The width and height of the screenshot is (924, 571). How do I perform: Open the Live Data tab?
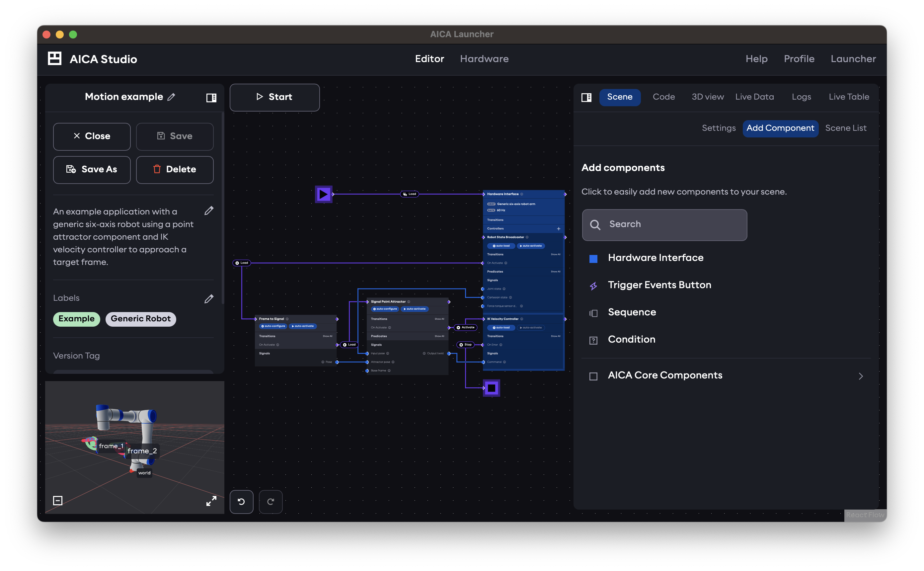754,97
